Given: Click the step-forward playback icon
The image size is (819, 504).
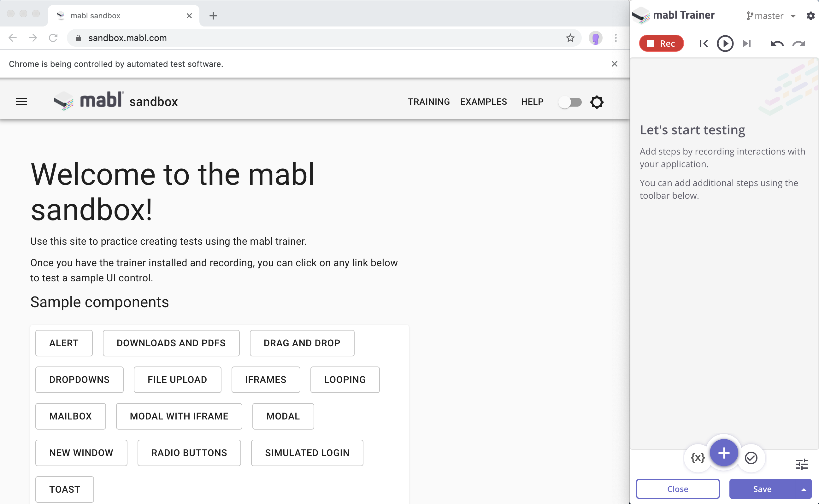Looking at the screenshot, I should pos(747,44).
